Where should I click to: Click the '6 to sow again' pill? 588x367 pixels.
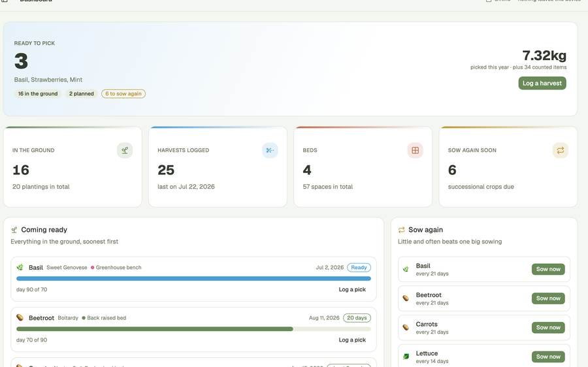(123, 94)
